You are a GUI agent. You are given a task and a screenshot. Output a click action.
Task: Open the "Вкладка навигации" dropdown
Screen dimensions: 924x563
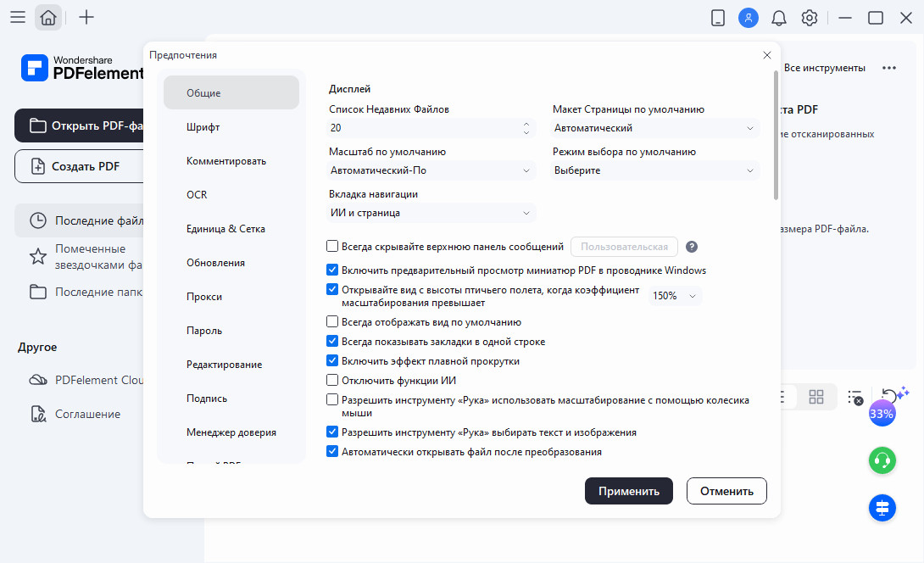coord(431,213)
